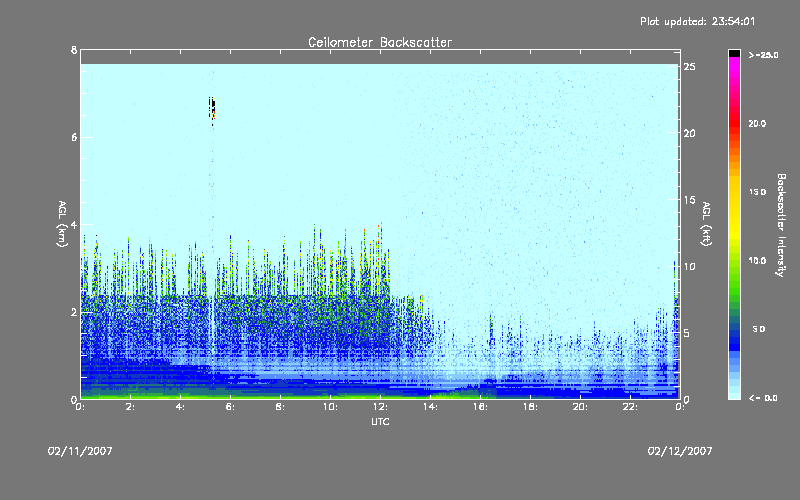Click the start date 02/11/2007 label
The height and width of the screenshot is (500, 800).
point(80,451)
